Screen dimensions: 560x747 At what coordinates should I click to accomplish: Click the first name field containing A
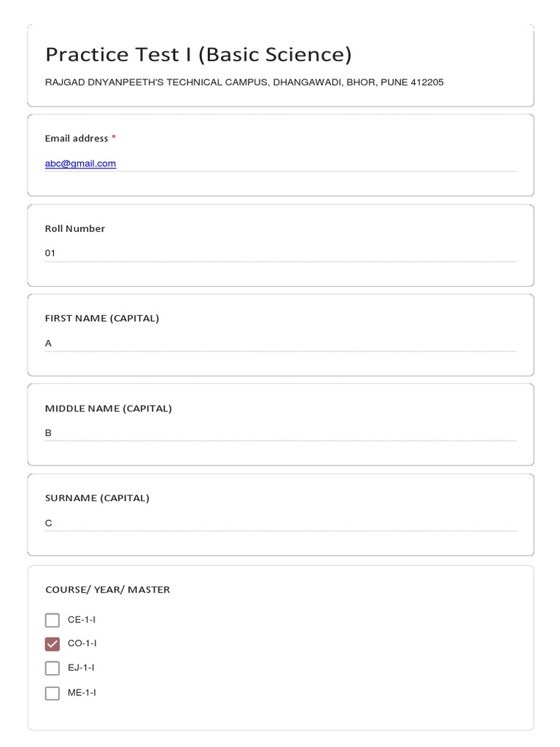tap(281, 343)
